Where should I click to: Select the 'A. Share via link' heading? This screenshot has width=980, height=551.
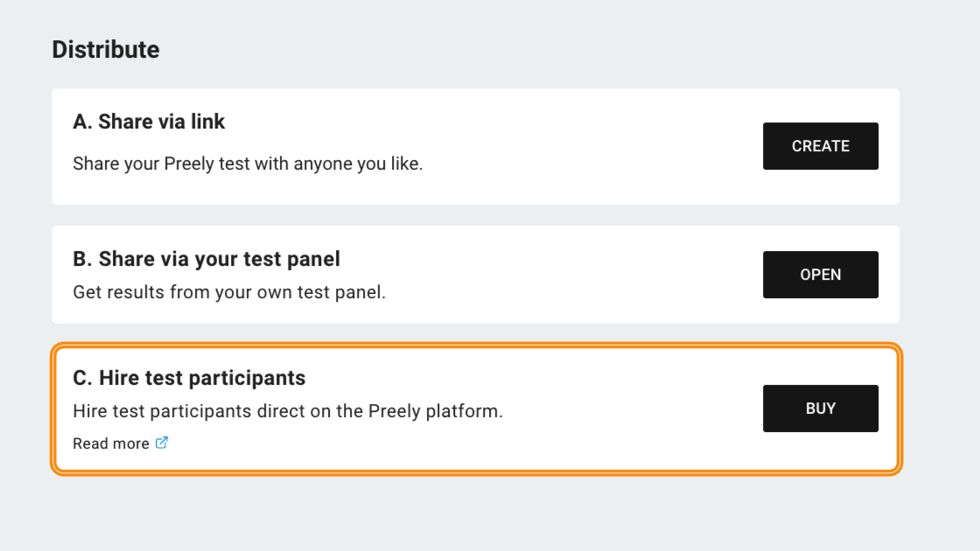[x=149, y=122]
